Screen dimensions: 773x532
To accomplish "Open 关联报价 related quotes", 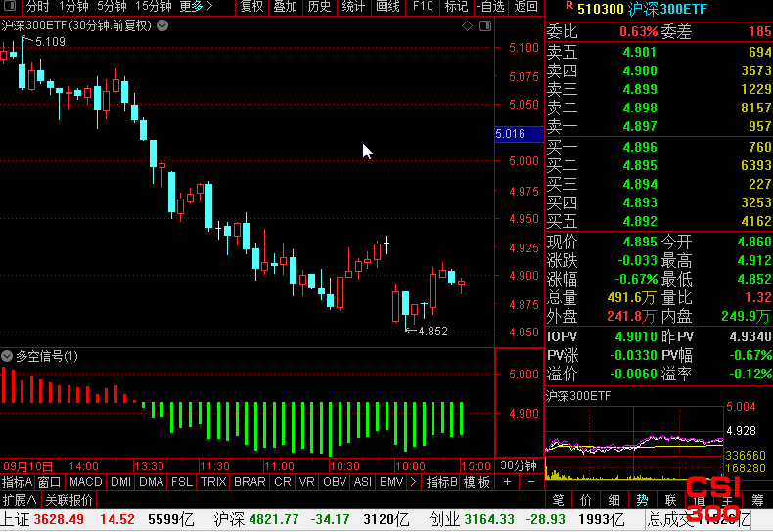I will click(x=69, y=500).
